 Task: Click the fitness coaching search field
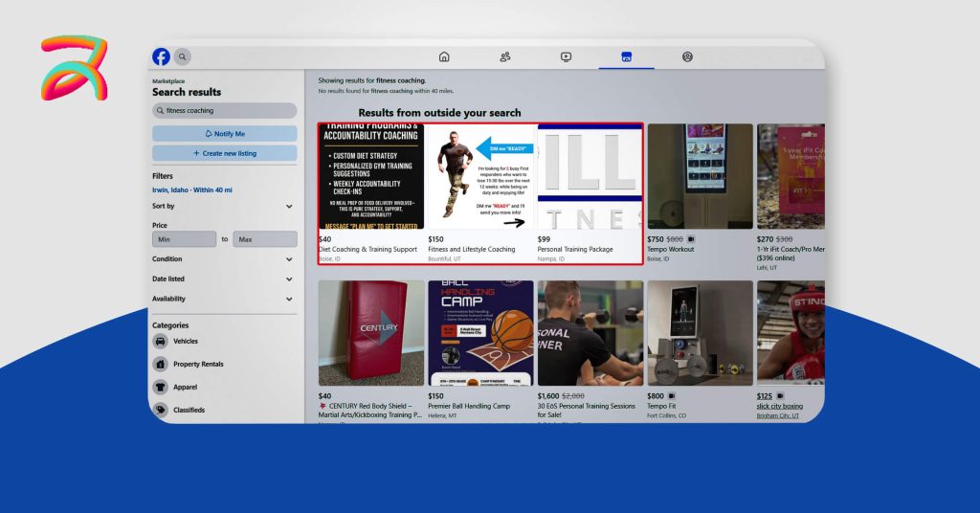(224, 111)
